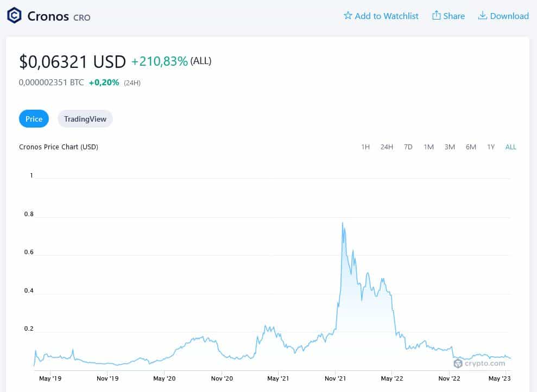This screenshot has height=392, width=537.
Task: Click the Share arrow icon
Action: point(436,15)
